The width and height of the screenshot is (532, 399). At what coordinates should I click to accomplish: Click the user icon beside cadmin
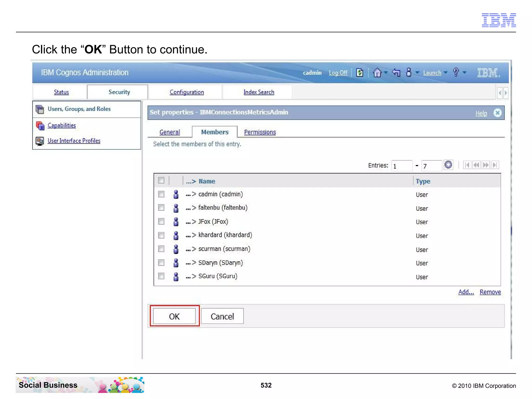tap(176, 194)
